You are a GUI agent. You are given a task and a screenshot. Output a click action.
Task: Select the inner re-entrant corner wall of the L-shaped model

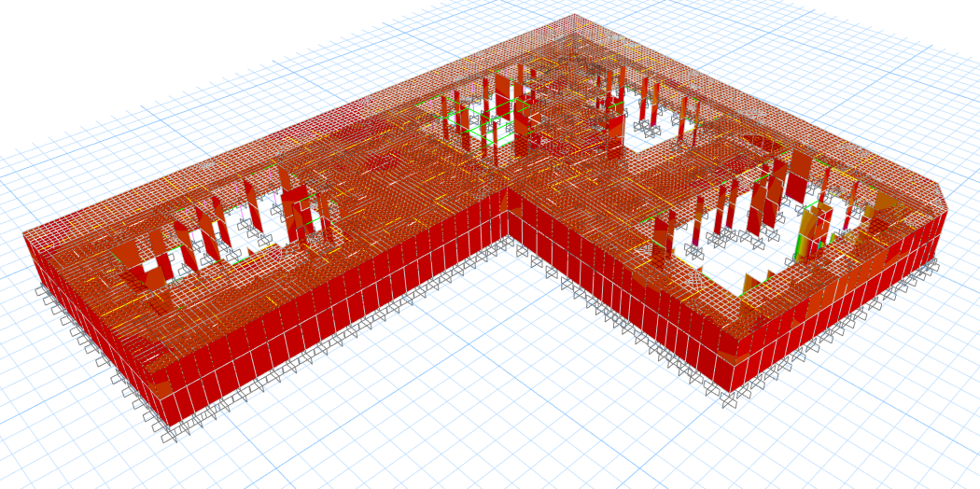click(508, 213)
